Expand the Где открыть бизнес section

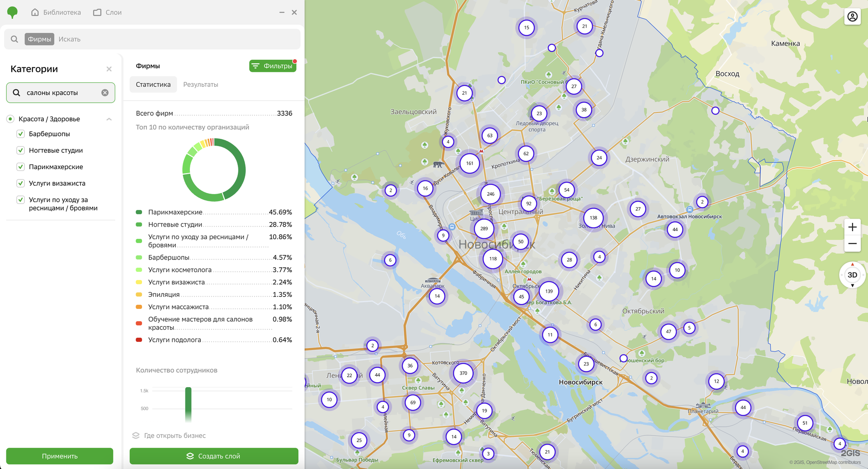[175, 436]
